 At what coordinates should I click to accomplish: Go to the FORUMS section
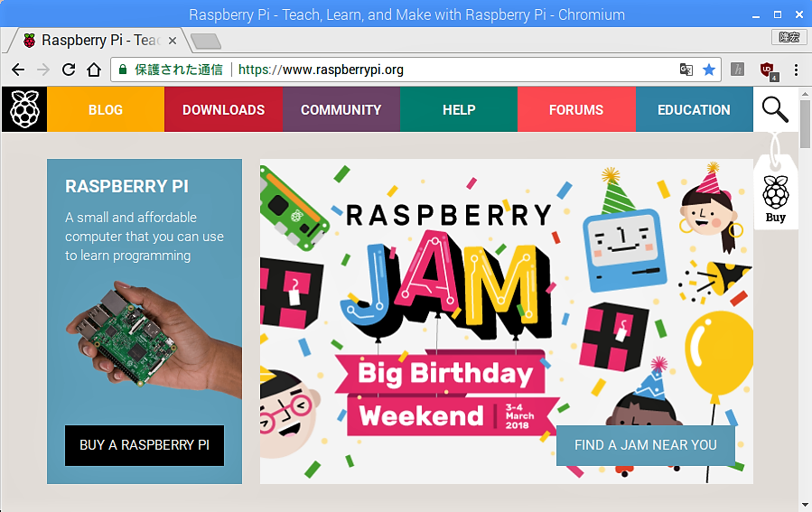pos(576,109)
